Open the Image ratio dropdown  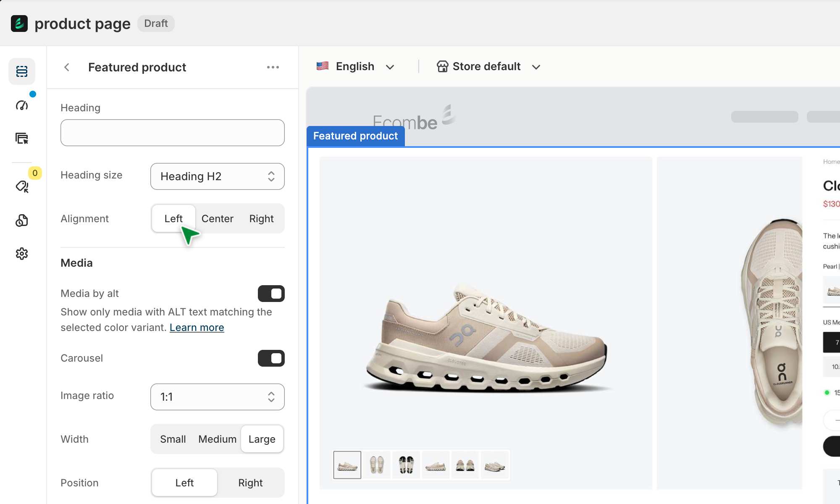pyautogui.click(x=217, y=397)
